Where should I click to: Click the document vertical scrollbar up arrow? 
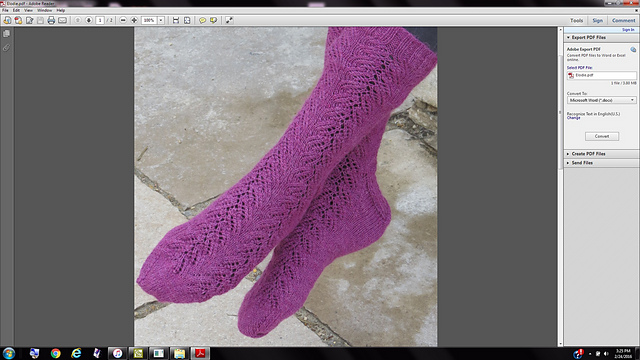point(560,30)
